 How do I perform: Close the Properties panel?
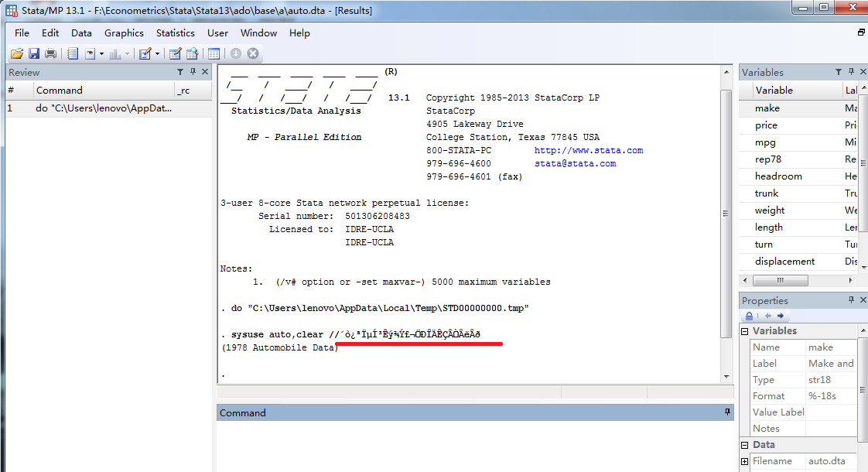point(863,300)
